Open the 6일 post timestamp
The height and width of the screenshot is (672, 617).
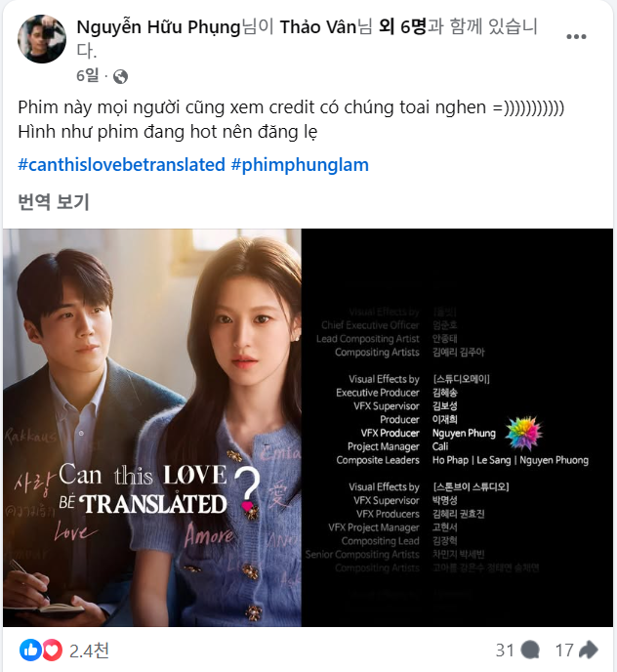(x=88, y=76)
